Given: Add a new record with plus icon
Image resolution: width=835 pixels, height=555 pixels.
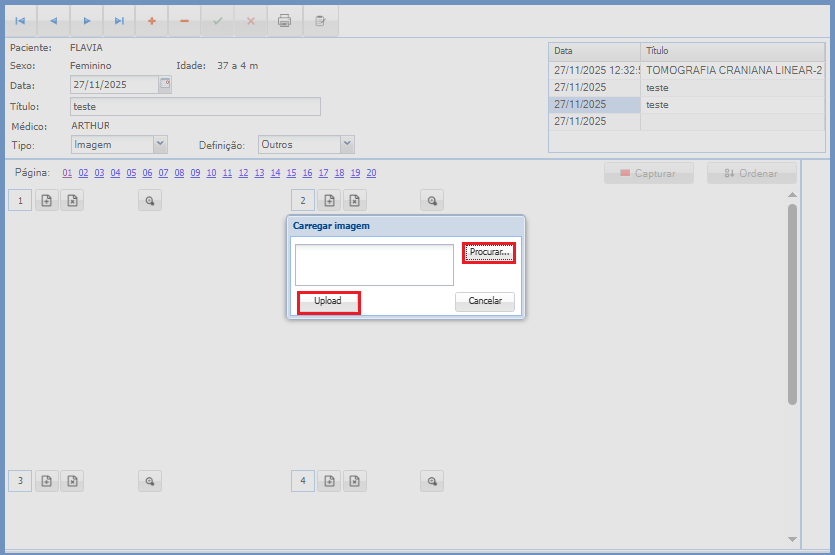Looking at the screenshot, I should 151,21.
